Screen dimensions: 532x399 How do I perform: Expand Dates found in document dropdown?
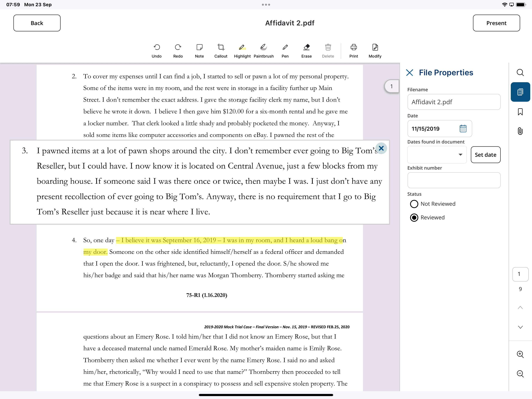(437, 155)
